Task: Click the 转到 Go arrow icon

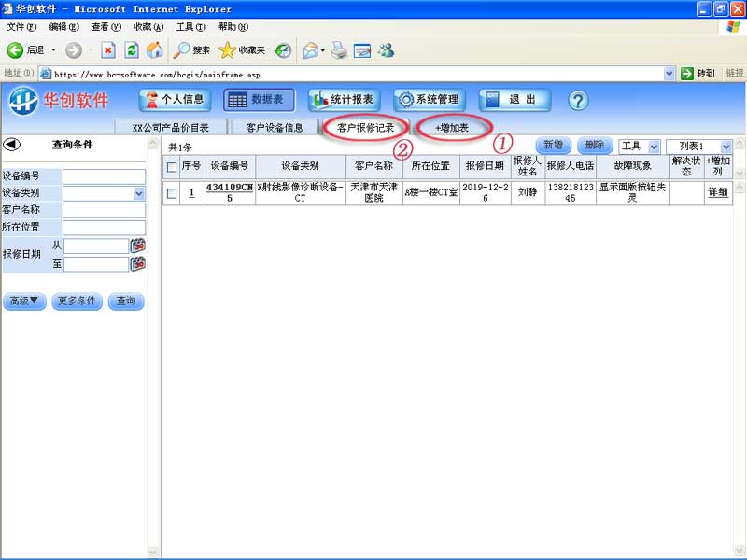Action: coord(686,74)
